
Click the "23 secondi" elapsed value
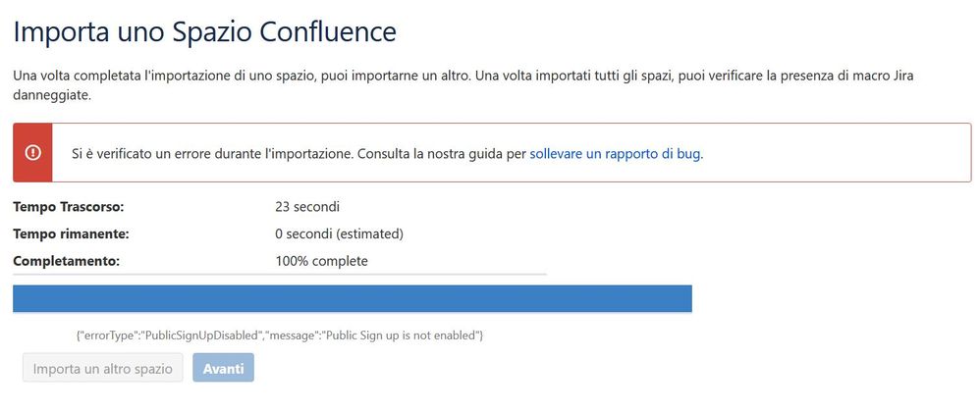point(307,207)
